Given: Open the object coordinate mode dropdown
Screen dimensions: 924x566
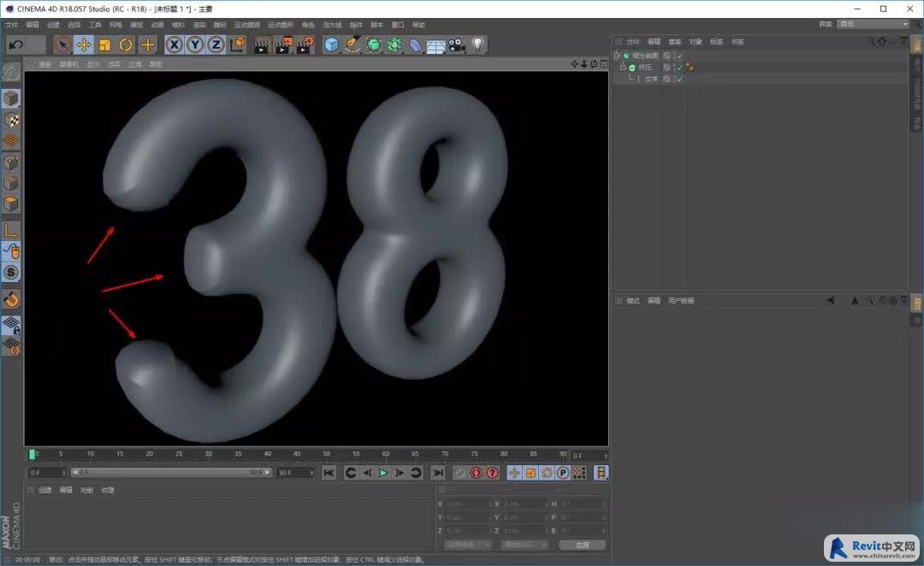Looking at the screenshot, I should 467,545.
